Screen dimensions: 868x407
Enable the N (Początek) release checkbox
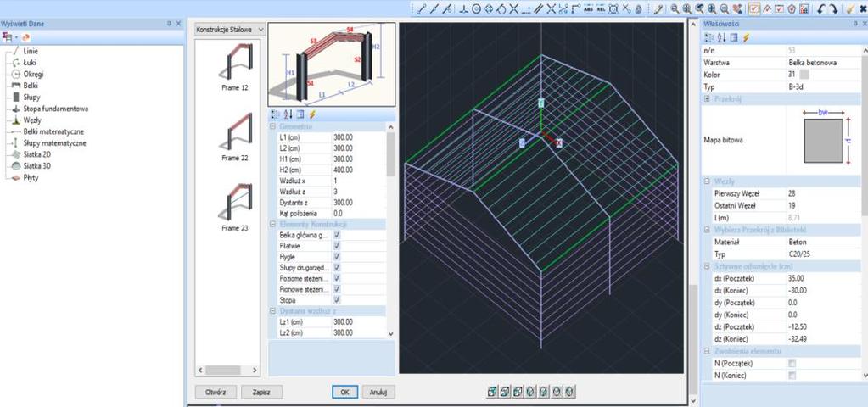[792, 363]
